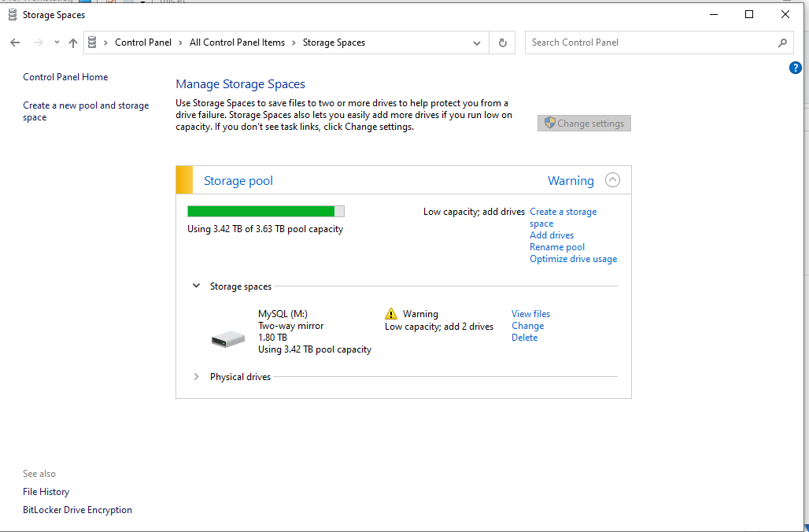
Task: Expand the Physical drives section
Action: 197,377
